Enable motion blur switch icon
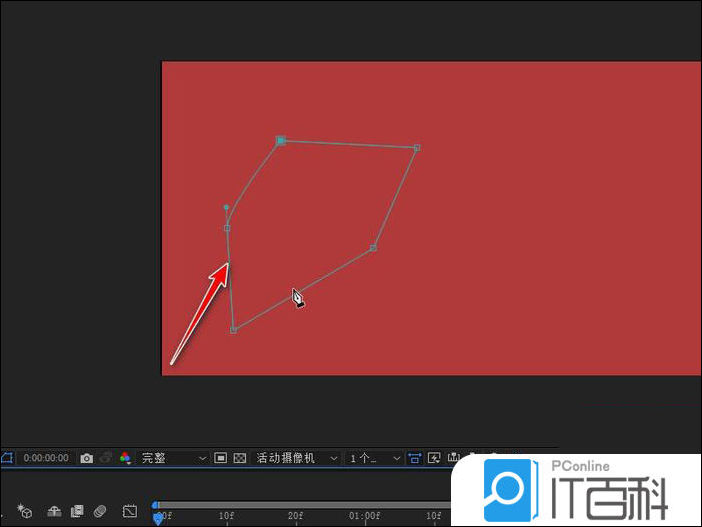 click(x=100, y=511)
